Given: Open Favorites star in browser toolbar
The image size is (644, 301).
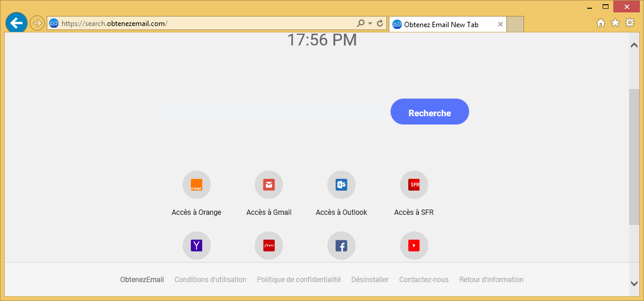Looking at the screenshot, I should (615, 22).
